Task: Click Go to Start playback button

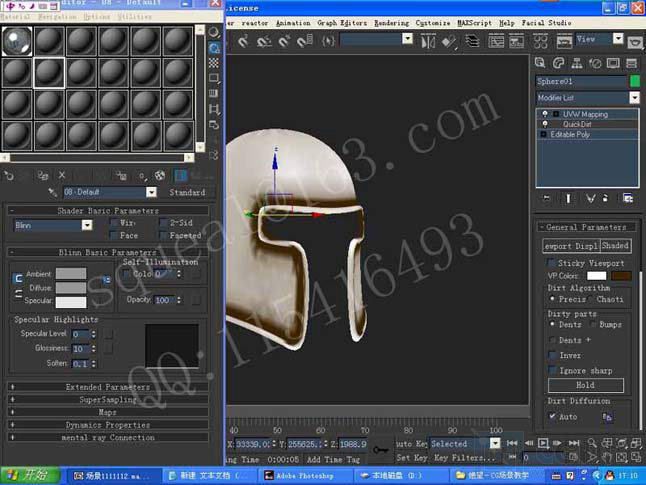Action: [x=512, y=443]
